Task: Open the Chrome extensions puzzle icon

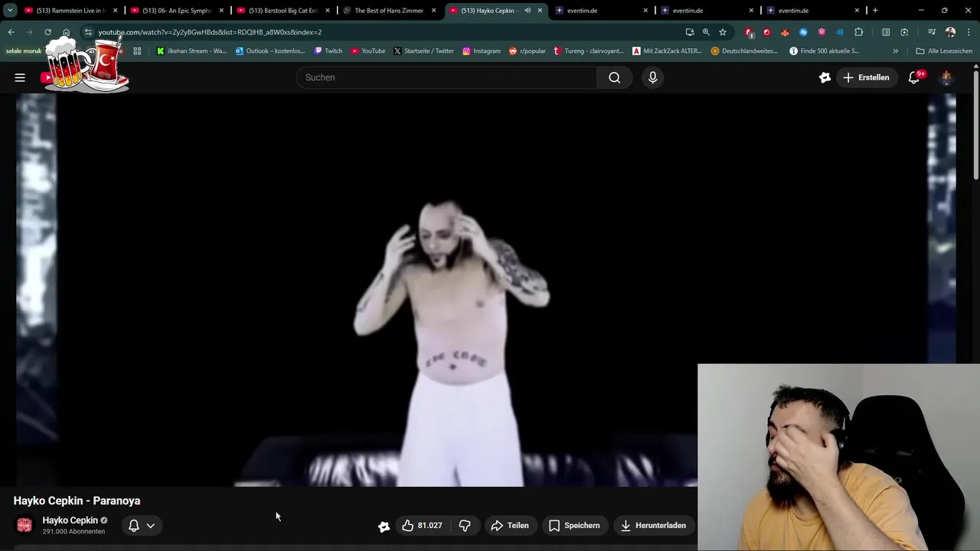Action: [858, 32]
